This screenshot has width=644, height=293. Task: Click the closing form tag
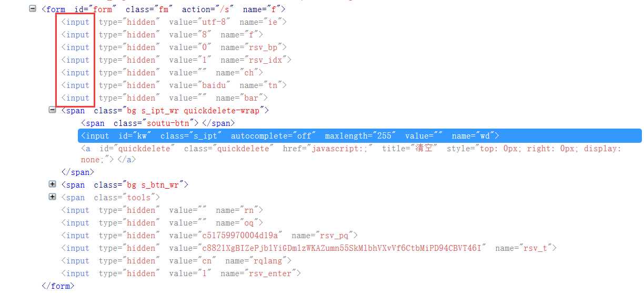tap(58, 286)
